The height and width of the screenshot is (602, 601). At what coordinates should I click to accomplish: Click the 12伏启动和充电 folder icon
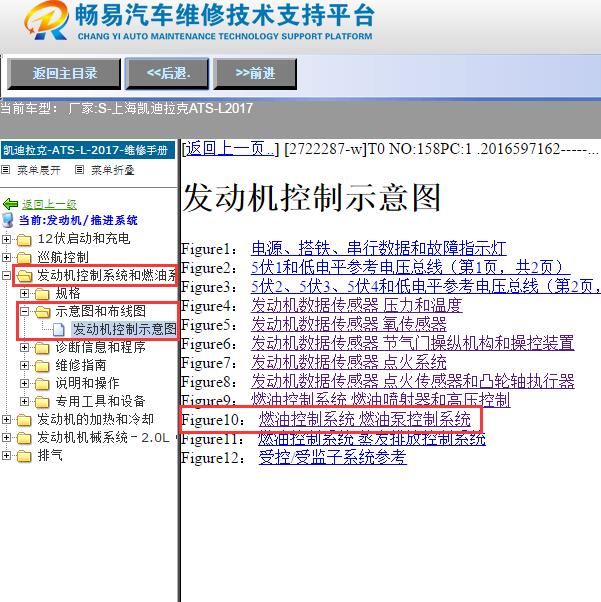pos(24,240)
